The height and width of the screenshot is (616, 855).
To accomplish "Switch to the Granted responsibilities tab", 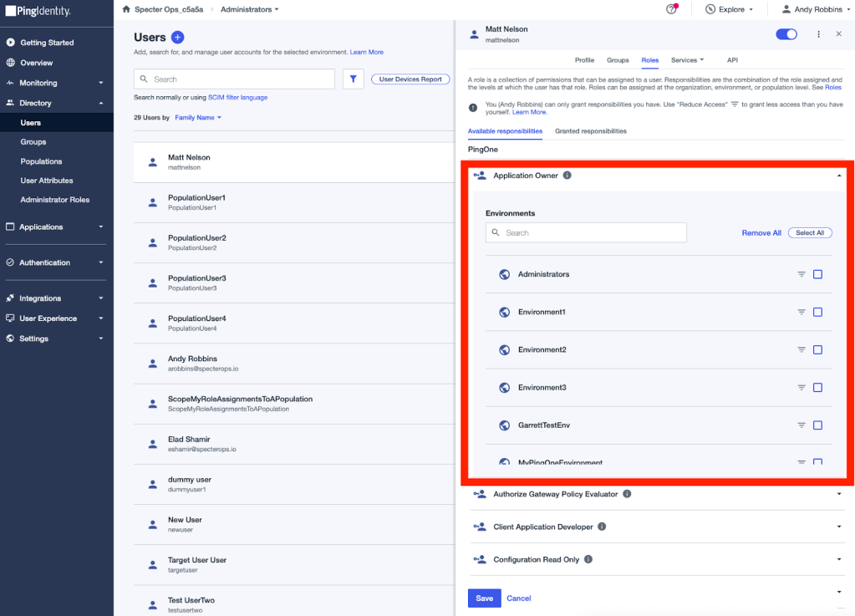I will point(590,131).
